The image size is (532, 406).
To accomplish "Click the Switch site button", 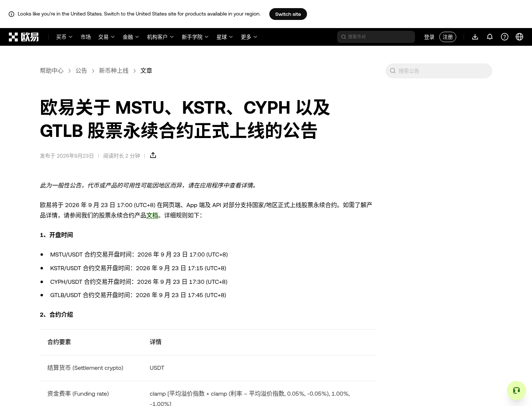I will (288, 14).
